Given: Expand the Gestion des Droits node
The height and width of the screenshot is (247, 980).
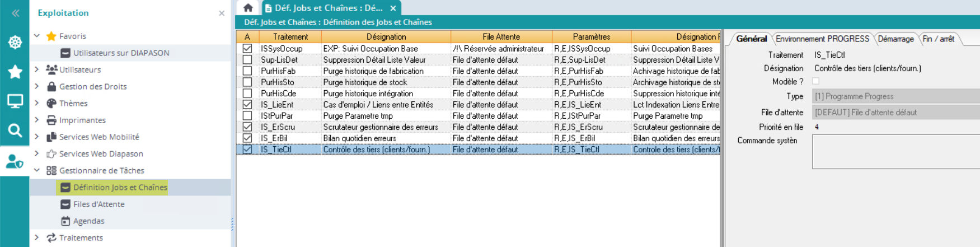Looking at the screenshot, I should tap(37, 86).
